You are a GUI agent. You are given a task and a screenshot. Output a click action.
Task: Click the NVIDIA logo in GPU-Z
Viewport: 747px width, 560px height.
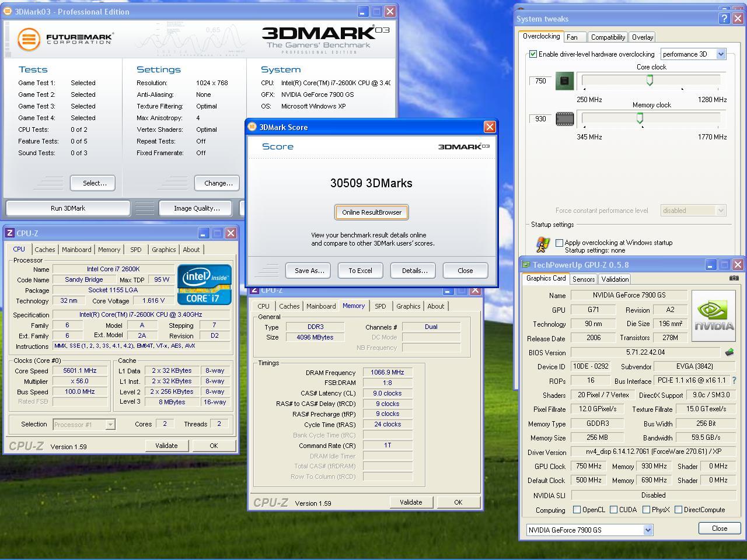(x=713, y=316)
